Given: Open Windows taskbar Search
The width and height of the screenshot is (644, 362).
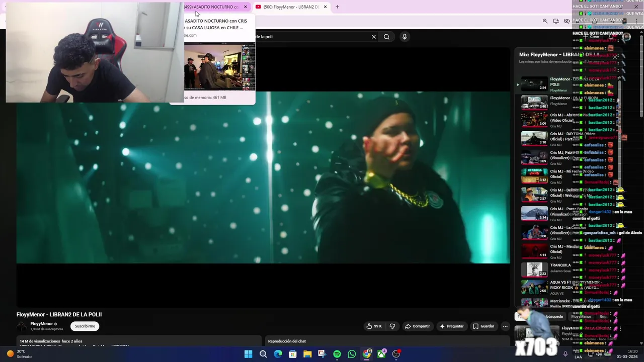Looking at the screenshot, I should point(263,354).
